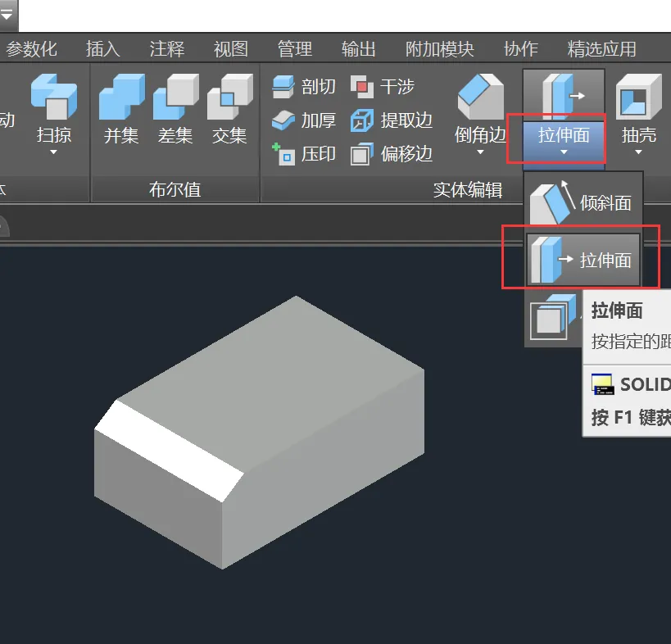Click the 并集 union icon
This screenshot has width=671, height=644.
[x=121, y=97]
